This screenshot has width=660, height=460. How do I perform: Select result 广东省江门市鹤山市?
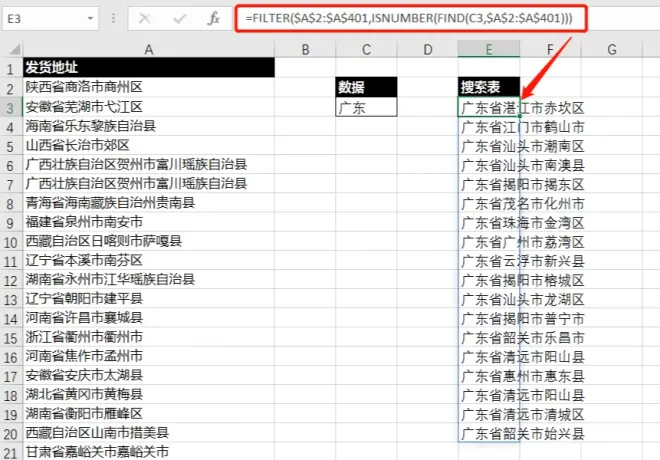pos(489,127)
